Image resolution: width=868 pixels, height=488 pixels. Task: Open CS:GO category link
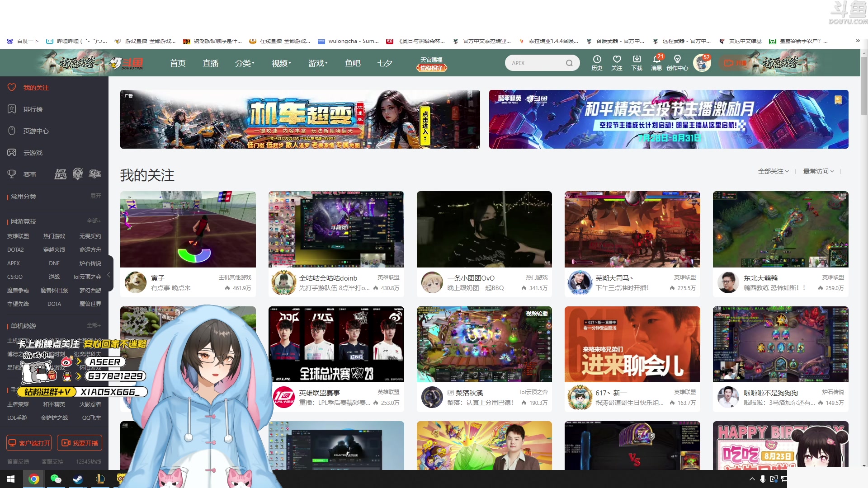pos(15,277)
